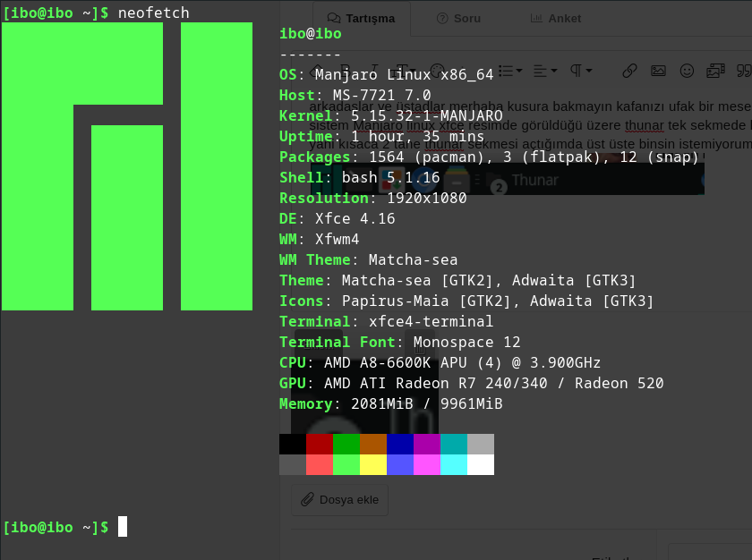Click the 'OS: Manjaro Linux x86_64' line

[x=386, y=75]
